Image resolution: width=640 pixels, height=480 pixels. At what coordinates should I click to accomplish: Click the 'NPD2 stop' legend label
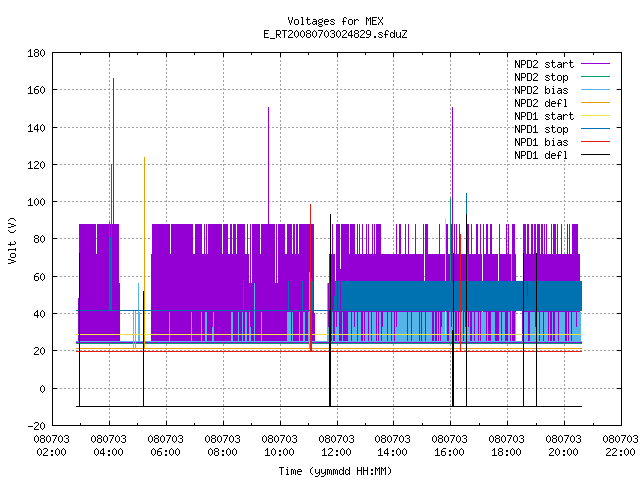541,77
